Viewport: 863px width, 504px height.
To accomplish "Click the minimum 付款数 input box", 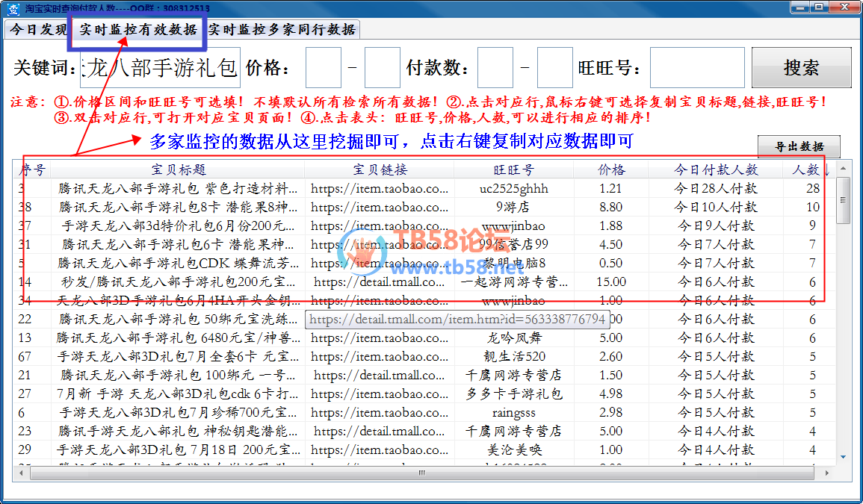I will [x=495, y=68].
